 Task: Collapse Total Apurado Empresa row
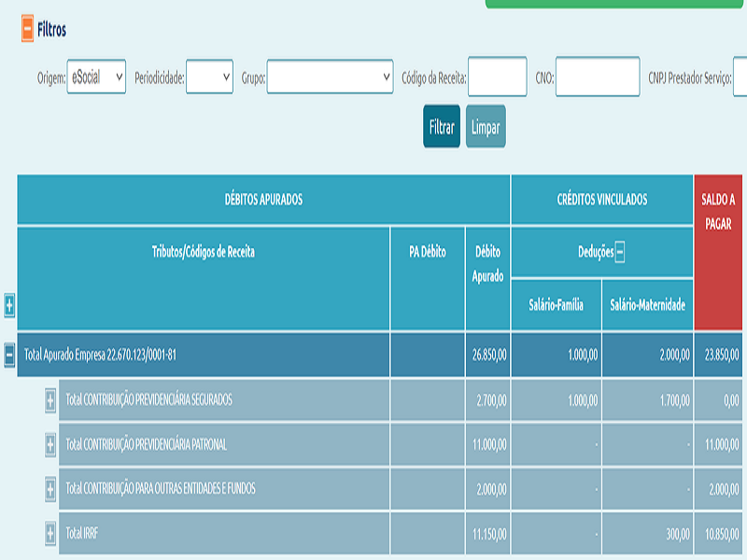coord(9,355)
